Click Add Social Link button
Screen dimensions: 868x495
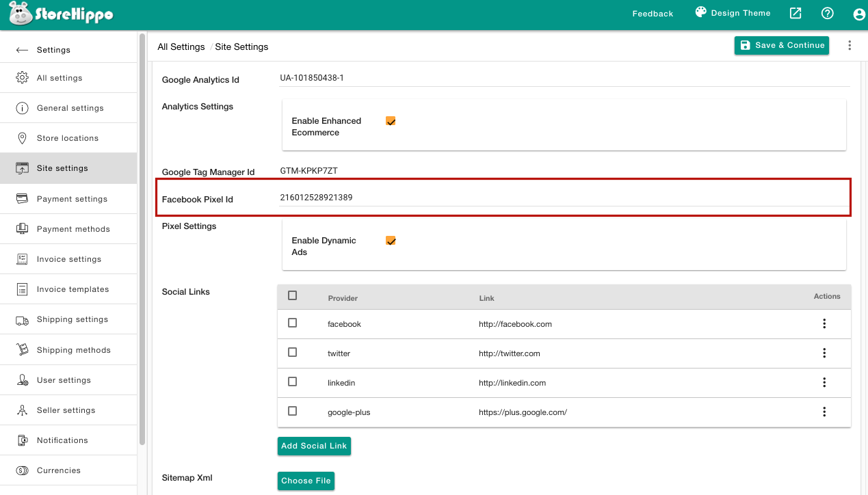click(x=314, y=446)
